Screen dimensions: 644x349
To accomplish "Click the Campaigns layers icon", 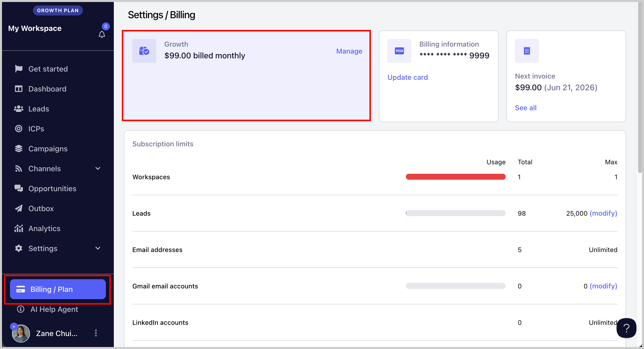I will (x=19, y=149).
